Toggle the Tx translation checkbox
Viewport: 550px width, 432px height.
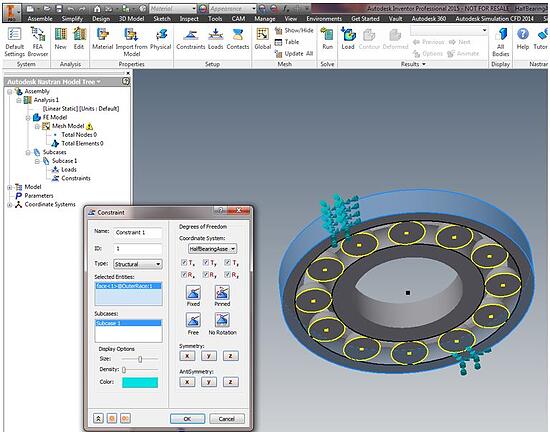pos(184,262)
